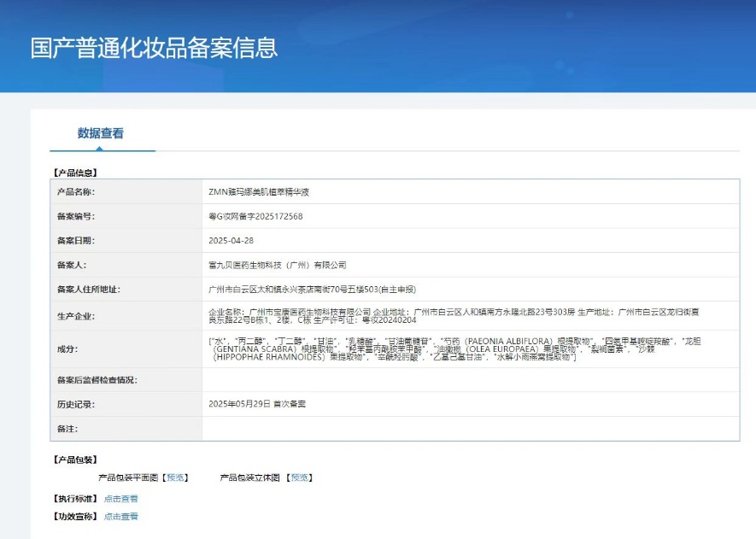Open the 数据查看 tab
The width and height of the screenshot is (756, 539).
point(101,133)
